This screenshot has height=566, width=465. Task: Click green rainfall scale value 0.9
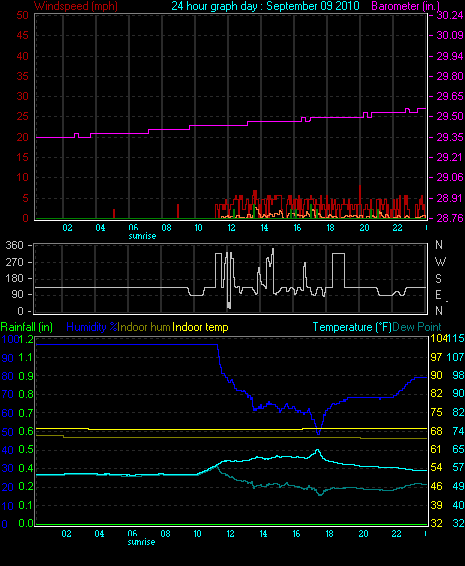pos(26,376)
